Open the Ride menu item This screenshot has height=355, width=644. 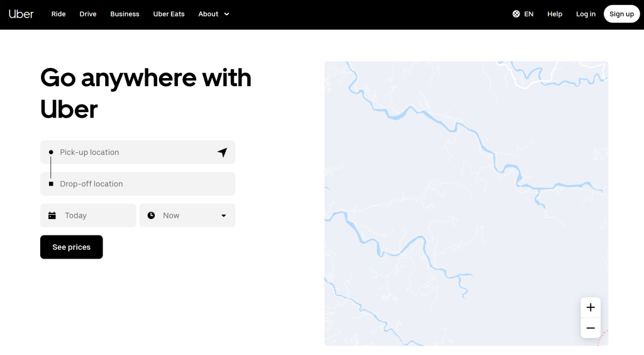(58, 14)
